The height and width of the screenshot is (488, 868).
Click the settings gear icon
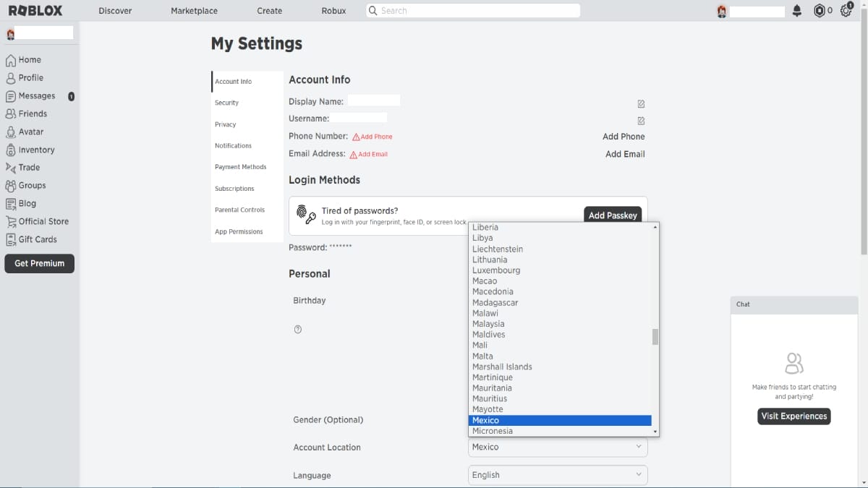coord(846,11)
